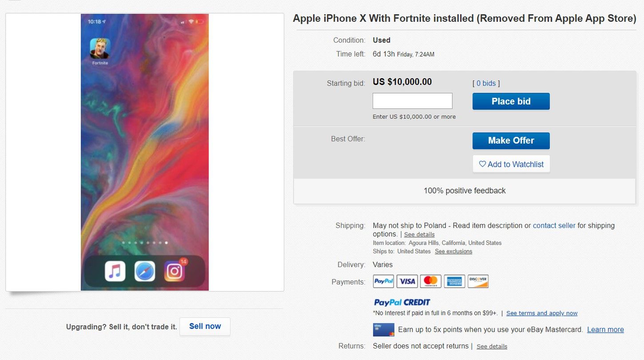The image size is (644, 360).
Task: Open the iPhone X listing photo
Action: pyautogui.click(x=145, y=152)
